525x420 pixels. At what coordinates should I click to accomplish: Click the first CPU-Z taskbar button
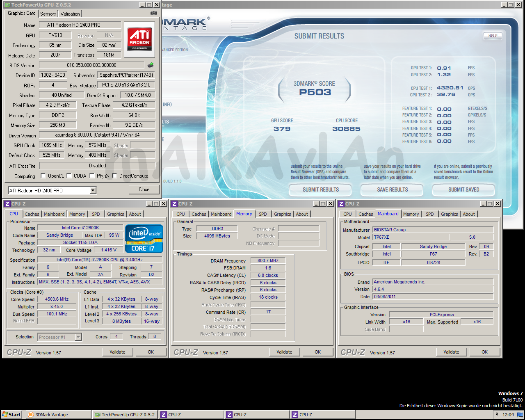pyautogui.click(x=191, y=415)
